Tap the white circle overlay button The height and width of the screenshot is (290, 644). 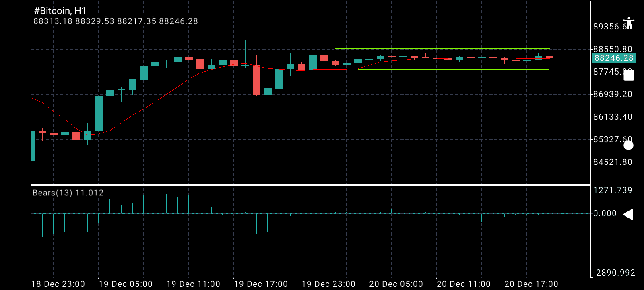[628, 145]
